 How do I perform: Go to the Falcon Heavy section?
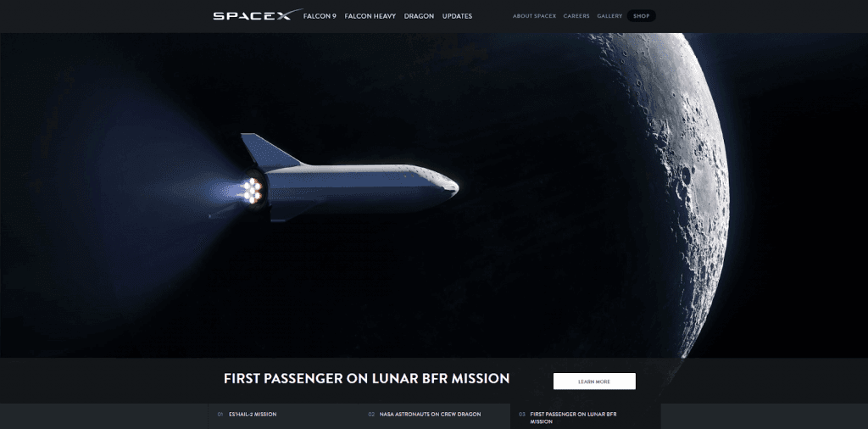(x=370, y=16)
